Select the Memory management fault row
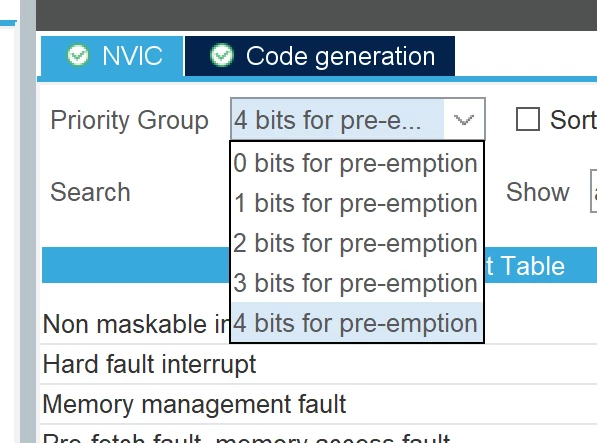Screen dimensions: 597x443 [318, 404]
